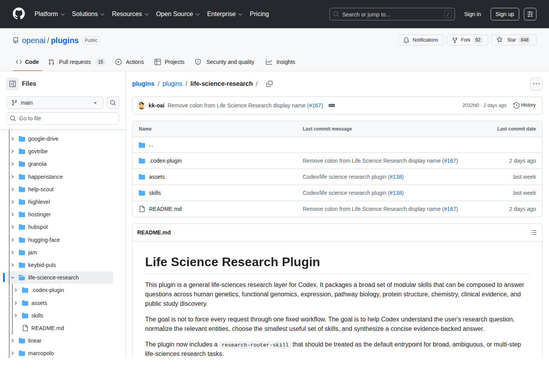The height and width of the screenshot is (392, 549).
Task: Click the .codex-plugin folder icon in table
Action: [142, 161]
